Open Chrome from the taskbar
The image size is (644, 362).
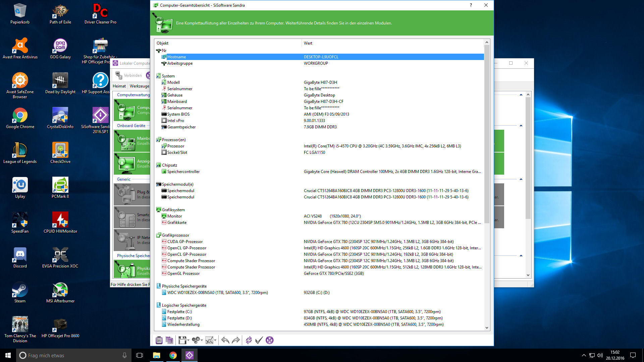173,355
